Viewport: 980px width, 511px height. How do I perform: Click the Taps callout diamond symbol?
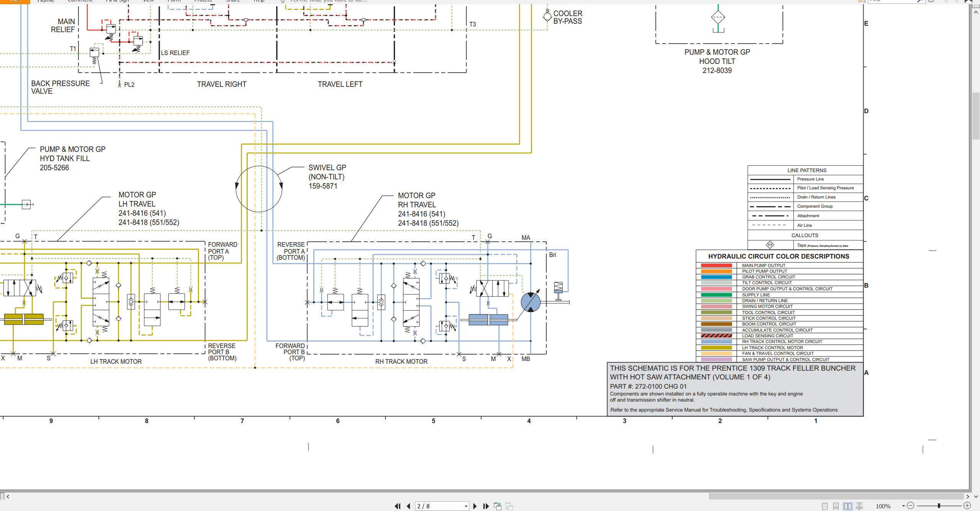pyautogui.click(x=770, y=245)
